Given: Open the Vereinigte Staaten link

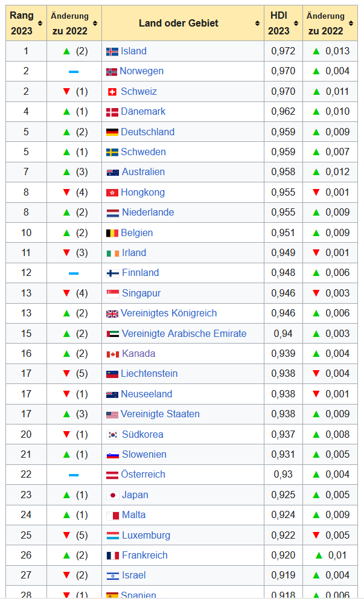Looking at the screenshot, I should coord(159,414).
